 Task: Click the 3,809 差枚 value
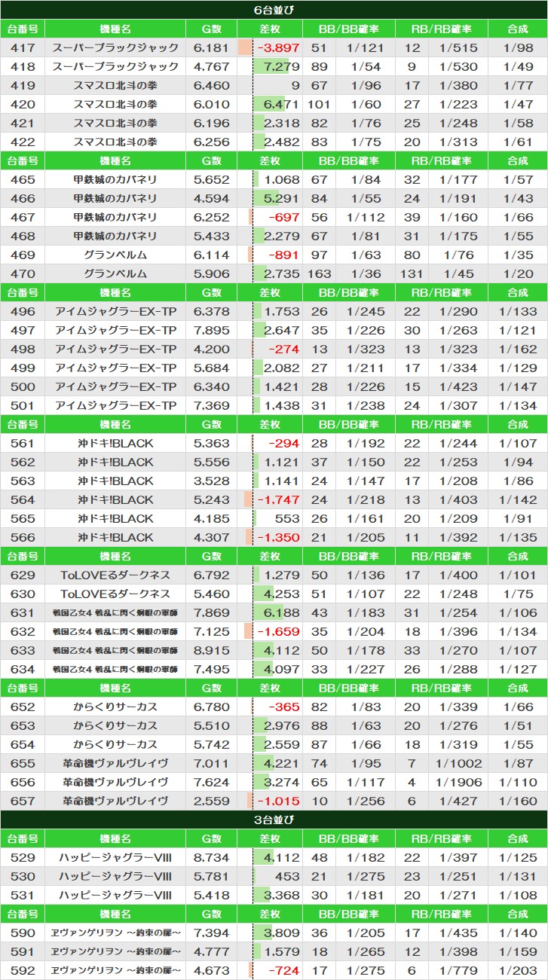pyautogui.click(x=283, y=933)
